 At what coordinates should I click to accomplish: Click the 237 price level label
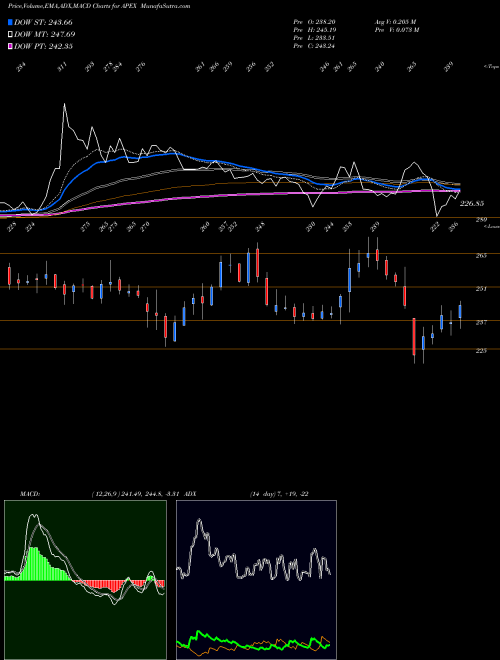point(481,322)
